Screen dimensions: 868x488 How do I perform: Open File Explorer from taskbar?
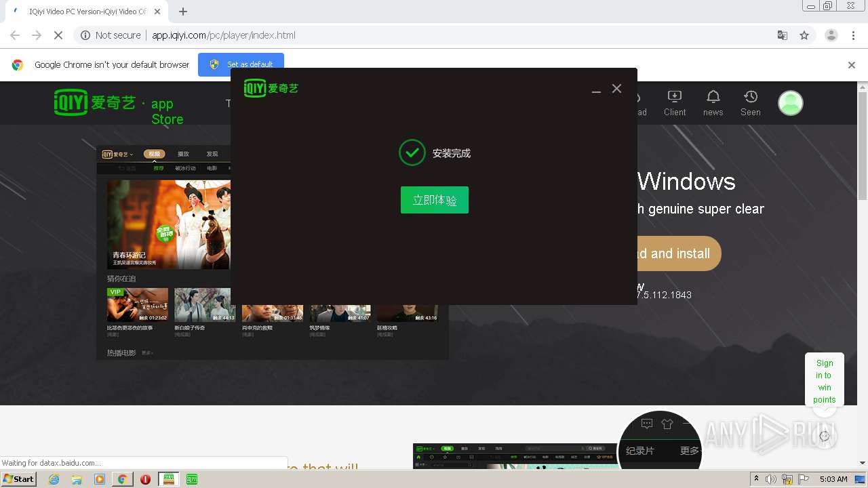click(x=77, y=479)
